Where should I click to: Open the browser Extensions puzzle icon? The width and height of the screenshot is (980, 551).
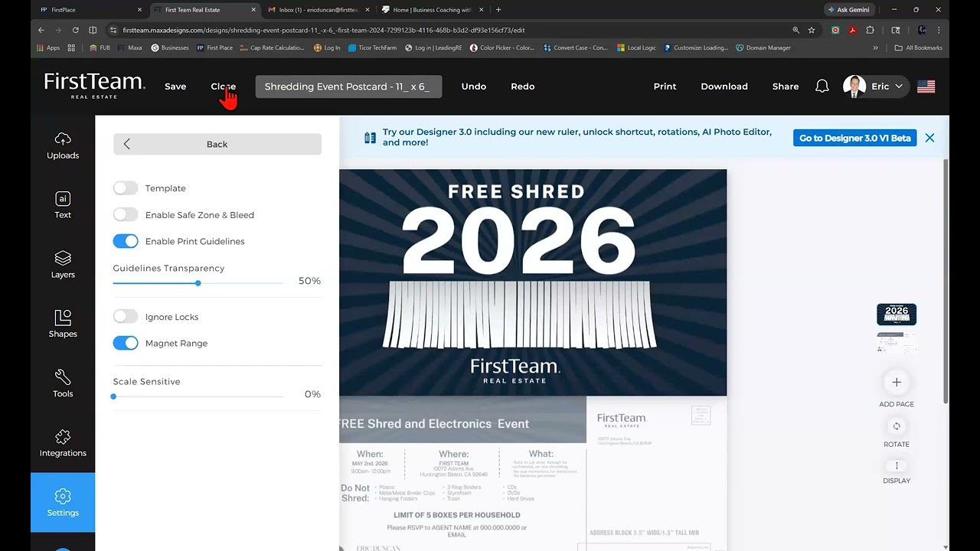click(870, 30)
